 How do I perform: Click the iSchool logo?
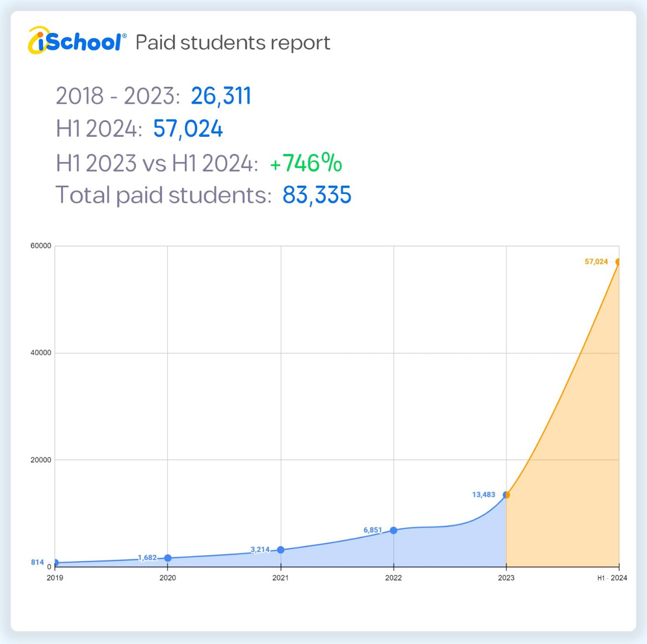[77, 41]
